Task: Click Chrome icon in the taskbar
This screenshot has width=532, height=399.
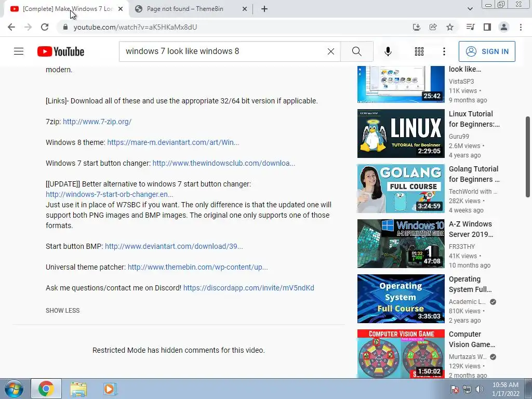Action: tap(46, 389)
